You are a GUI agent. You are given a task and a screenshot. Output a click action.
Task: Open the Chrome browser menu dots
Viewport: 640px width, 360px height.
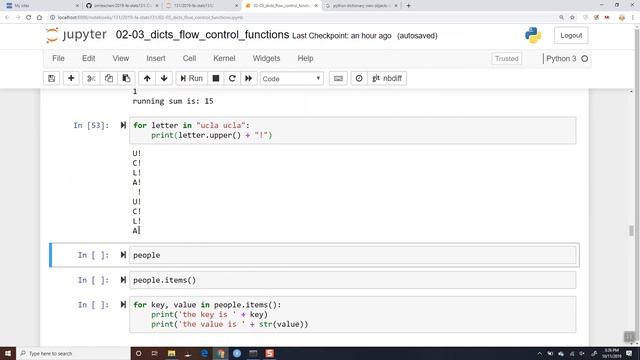pyautogui.click(x=633, y=18)
